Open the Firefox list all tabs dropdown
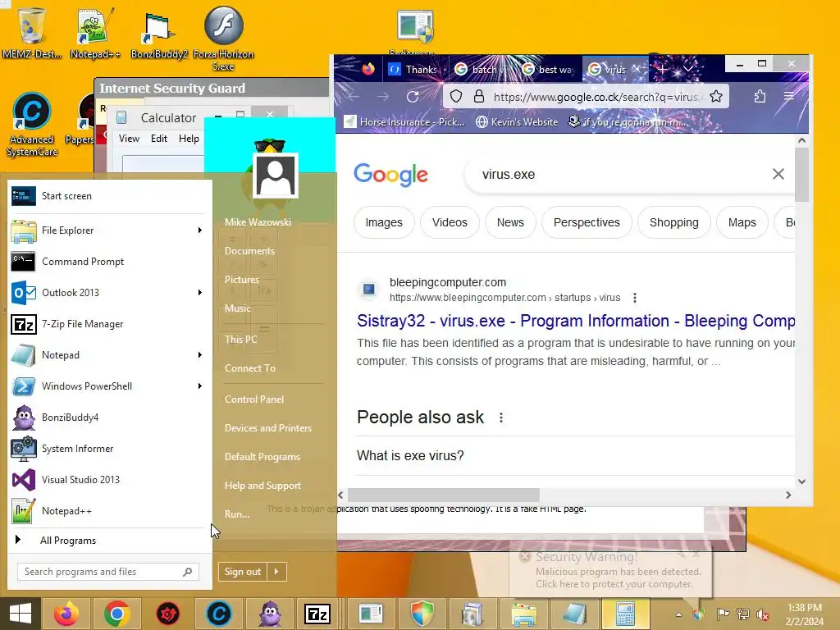Image resolution: width=840 pixels, height=630 pixels. (688, 70)
